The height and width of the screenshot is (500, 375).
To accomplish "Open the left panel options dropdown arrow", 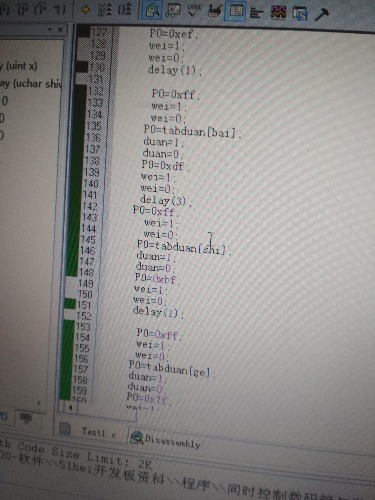I will click(50, 30).
